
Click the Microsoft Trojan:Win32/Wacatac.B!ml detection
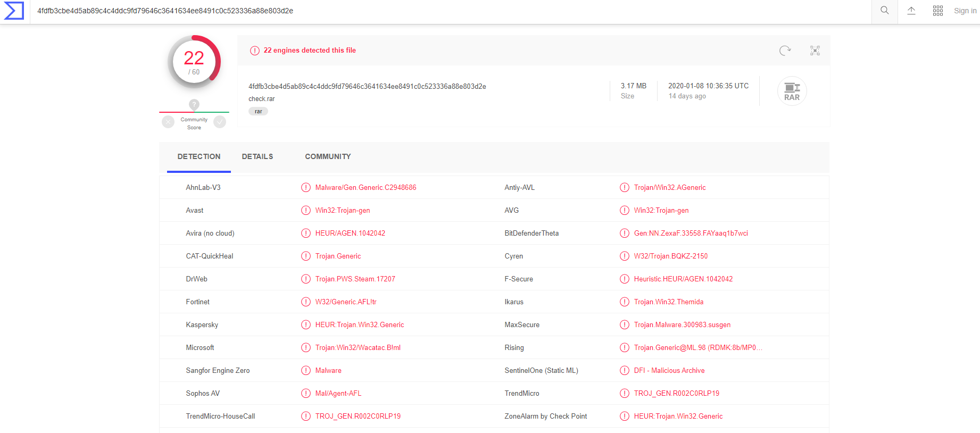(x=358, y=347)
